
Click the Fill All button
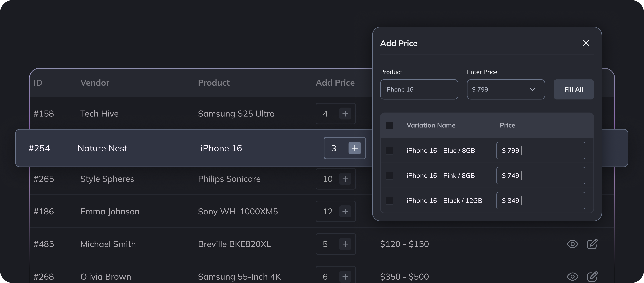(x=574, y=89)
